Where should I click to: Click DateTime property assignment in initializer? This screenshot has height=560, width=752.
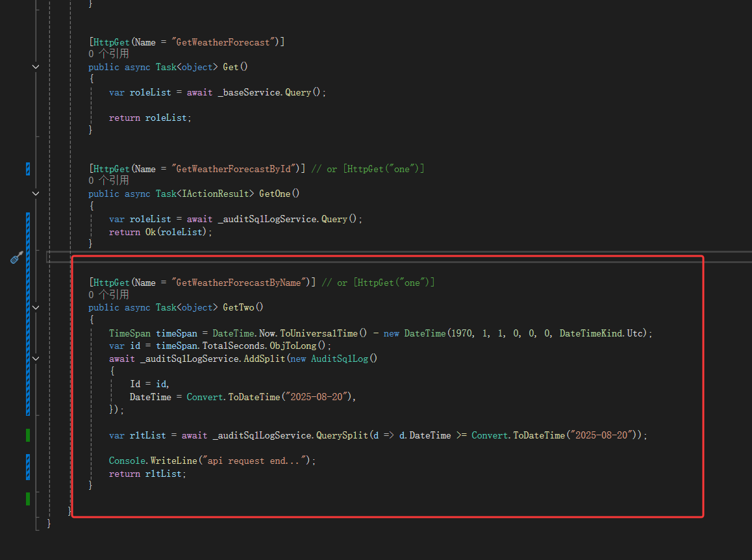pyautogui.click(x=243, y=397)
